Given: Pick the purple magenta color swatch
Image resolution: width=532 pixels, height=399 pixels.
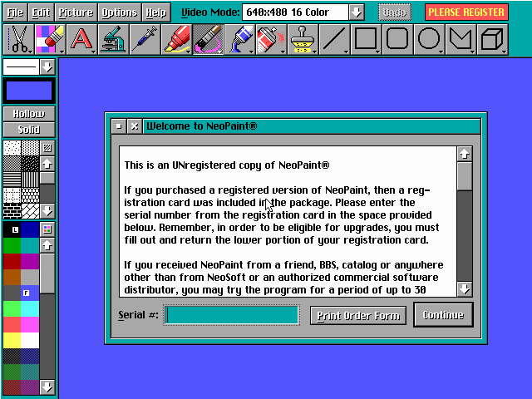Looking at the screenshot, I should click(x=30, y=262).
